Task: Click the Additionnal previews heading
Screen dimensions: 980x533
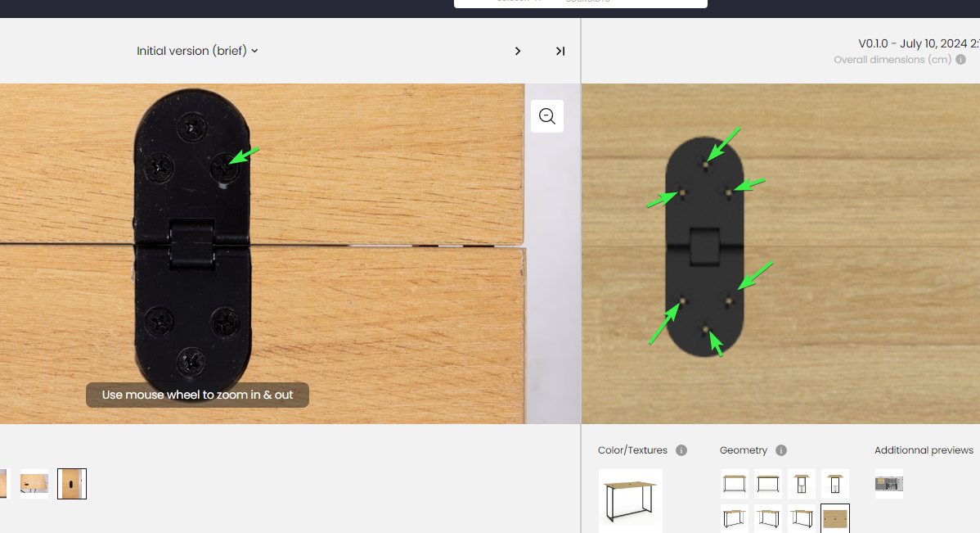Action: tap(924, 450)
